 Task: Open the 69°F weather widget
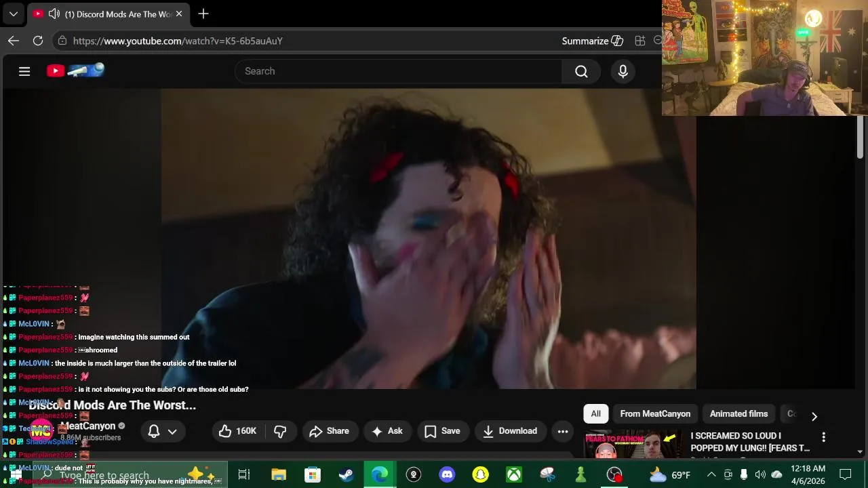(x=669, y=475)
